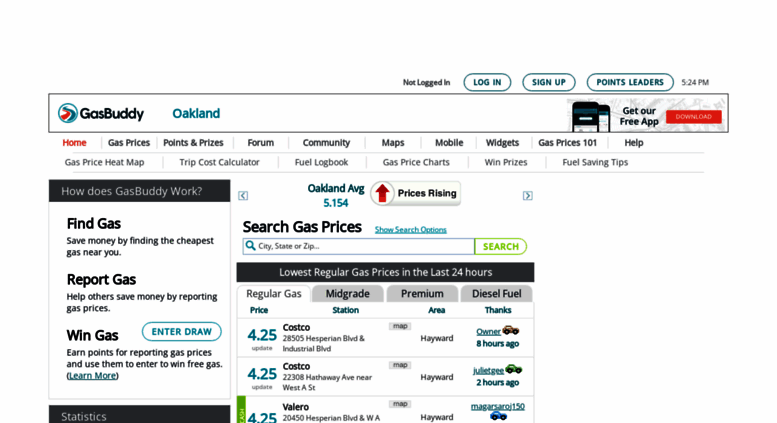Expand Show Search Options
777x423 pixels.
pyautogui.click(x=410, y=230)
